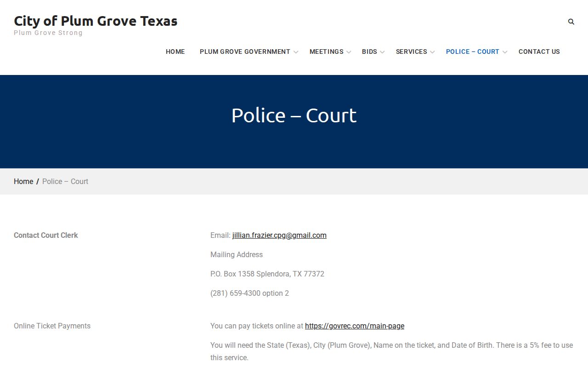This screenshot has height=368, width=588.
Task: Click the City of Plum Grove Texas title
Action: tap(96, 21)
